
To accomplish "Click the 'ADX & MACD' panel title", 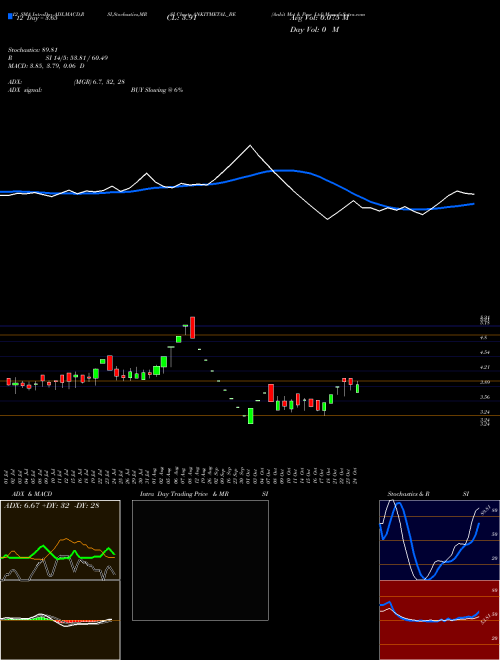I will click(x=32, y=494).
